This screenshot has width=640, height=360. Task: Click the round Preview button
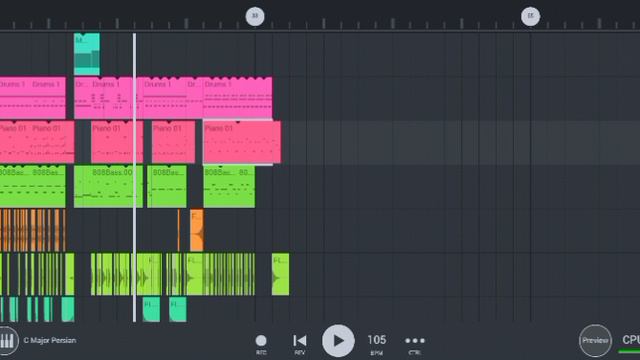595,340
